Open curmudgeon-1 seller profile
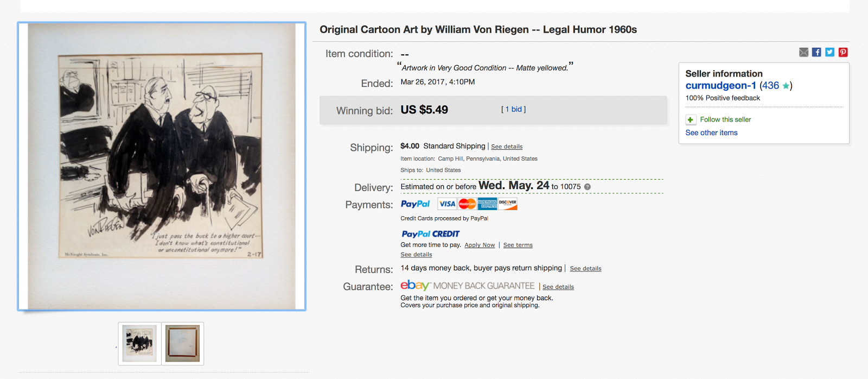The image size is (868, 379). click(720, 86)
